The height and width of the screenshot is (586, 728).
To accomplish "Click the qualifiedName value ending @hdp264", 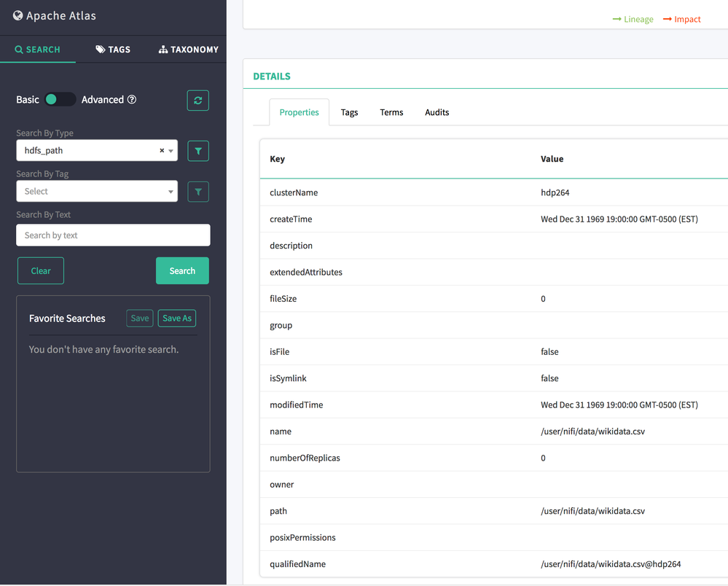I will pos(611,564).
